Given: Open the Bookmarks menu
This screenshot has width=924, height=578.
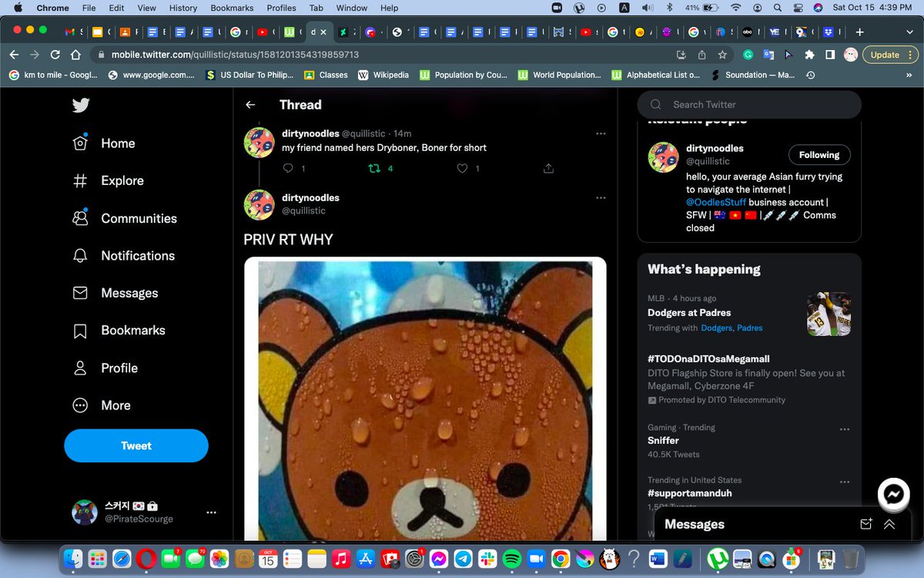Looking at the screenshot, I should (x=232, y=8).
